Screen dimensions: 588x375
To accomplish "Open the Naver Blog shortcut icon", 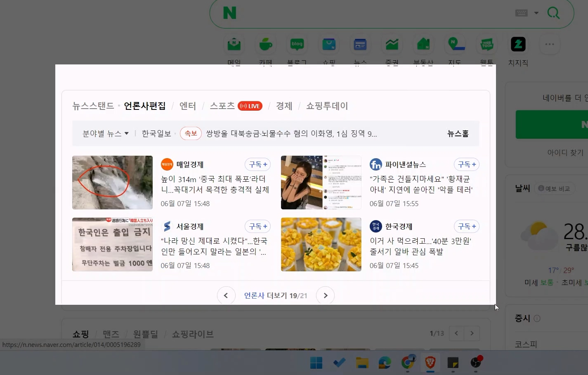I will 297,44.
